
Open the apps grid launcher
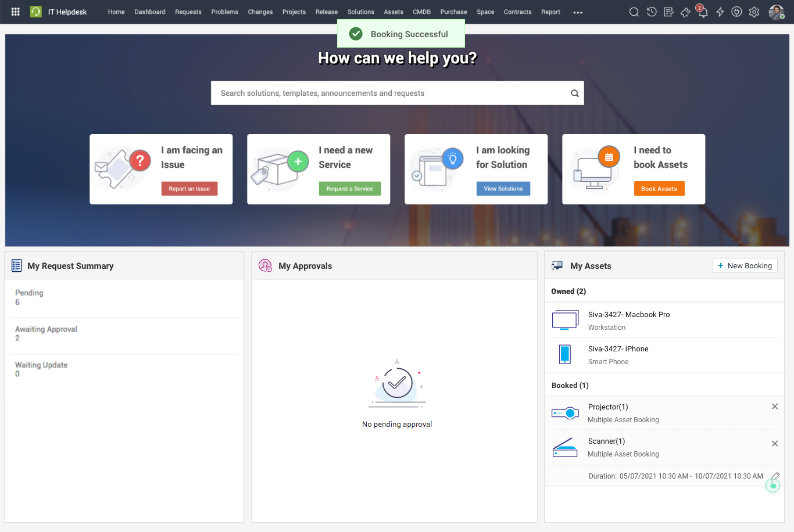coord(15,12)
